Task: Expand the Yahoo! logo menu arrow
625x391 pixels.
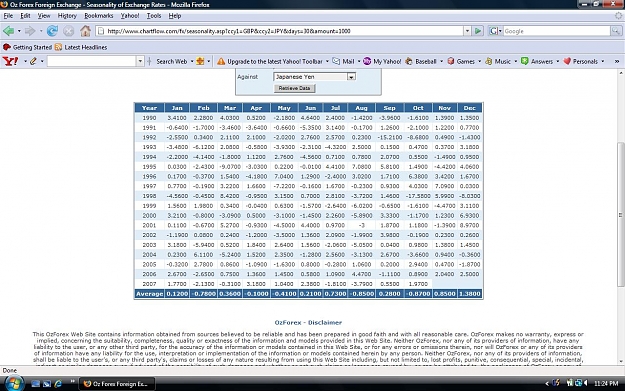Action: pos(25,61)
